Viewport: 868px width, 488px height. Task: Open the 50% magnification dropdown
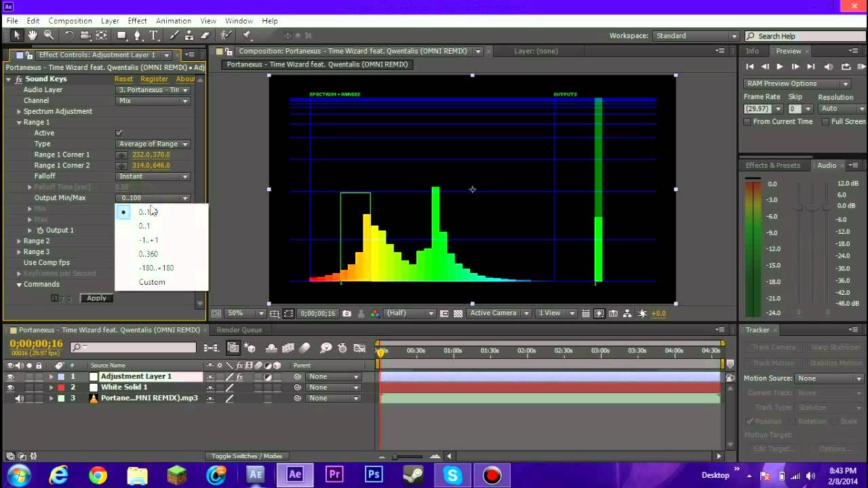(246, 313)
